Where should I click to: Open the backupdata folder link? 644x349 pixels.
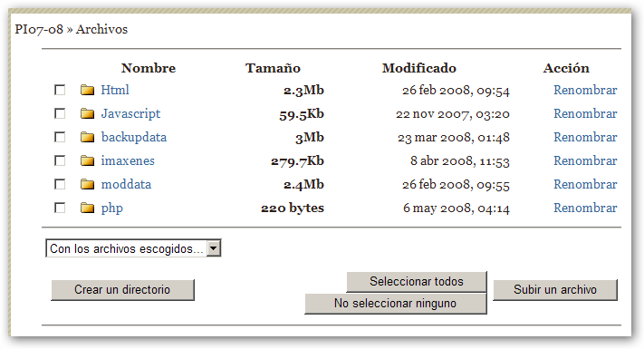134,137
